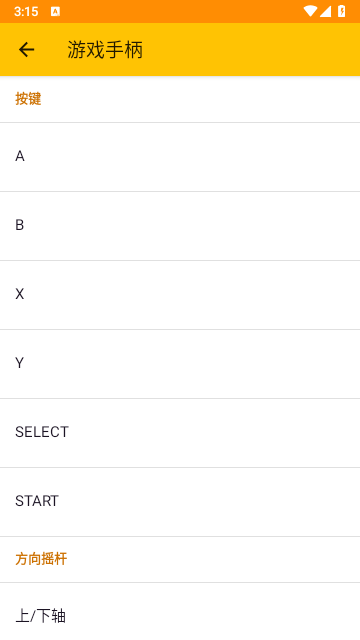The image size is (360, 640).
Task: Choose the row labeled START
Action: point(180,502)
